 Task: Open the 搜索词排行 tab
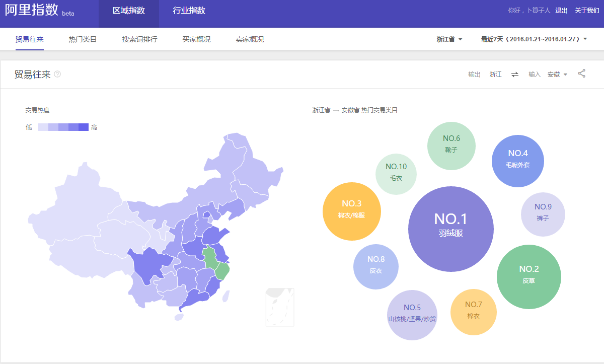pos(139,39)
